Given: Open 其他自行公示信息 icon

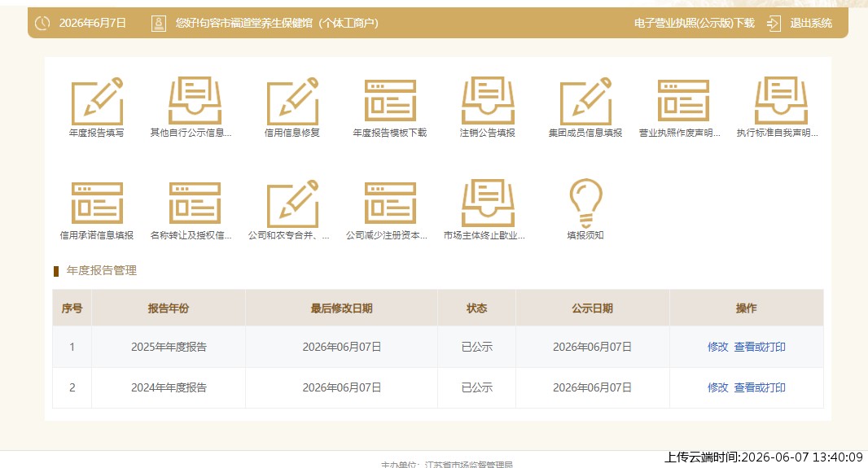Looking at the screenshot, I should tap(195, 101).
